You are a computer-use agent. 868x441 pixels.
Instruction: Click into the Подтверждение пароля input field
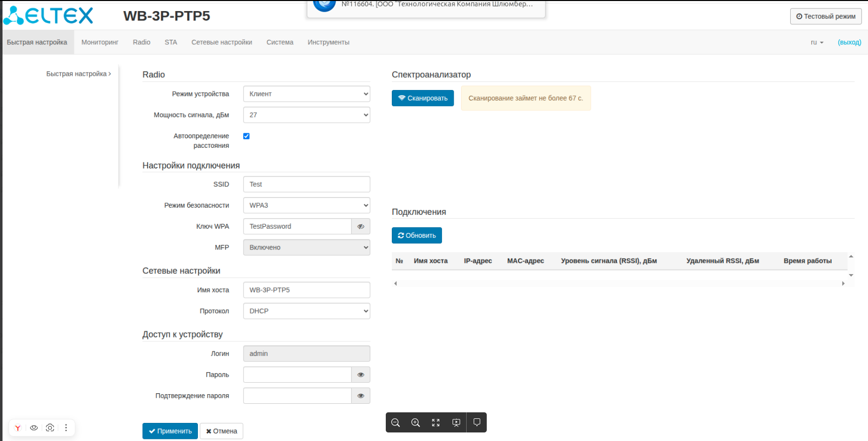point(297,396)
